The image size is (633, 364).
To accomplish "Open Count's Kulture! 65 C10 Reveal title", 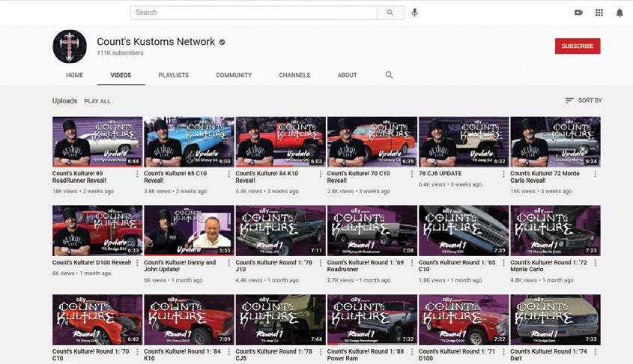I will tap(175, 177).
